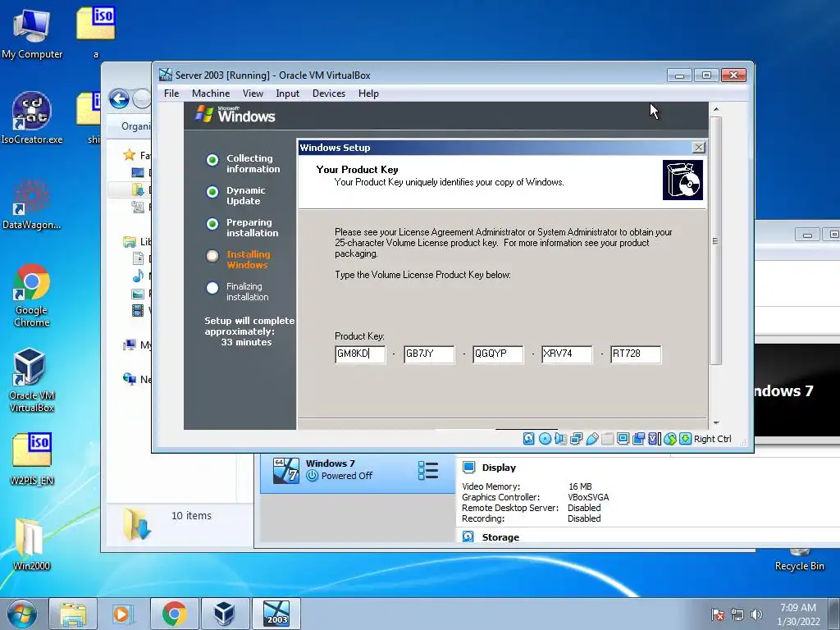Select the Recycle Bin icon
The height and width of the screenshot is (630, 840).
click(x=799, y=559)
